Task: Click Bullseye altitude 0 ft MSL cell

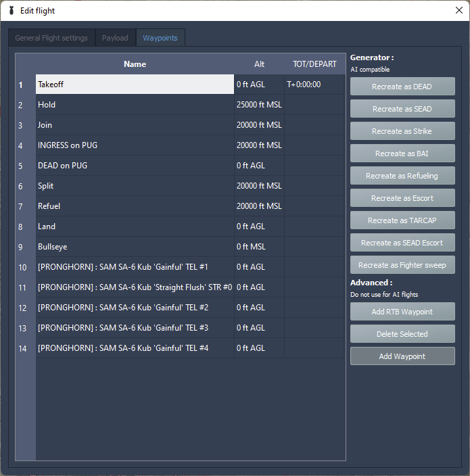Action: 259,247
